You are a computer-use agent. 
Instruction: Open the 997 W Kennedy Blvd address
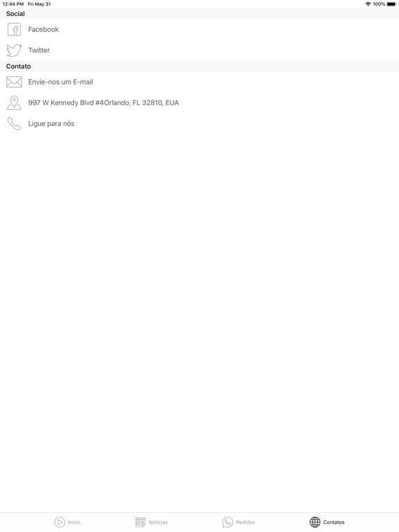click(x=199, y=103)
